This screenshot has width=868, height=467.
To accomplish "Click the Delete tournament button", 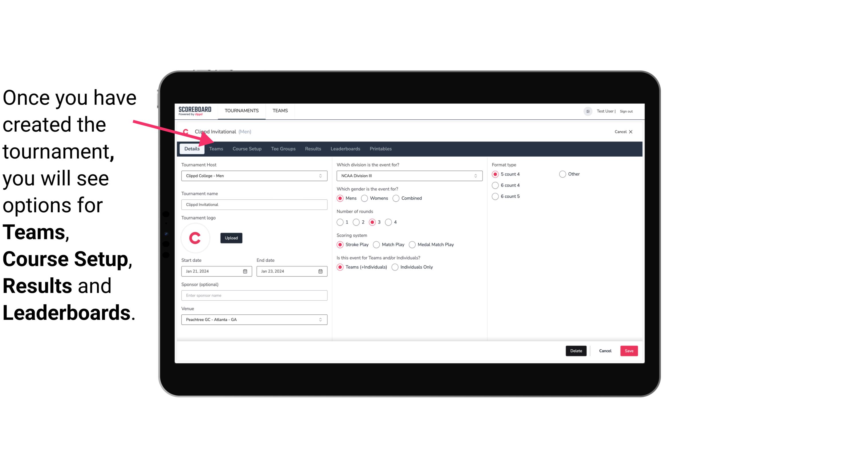I will pos(575,351).
